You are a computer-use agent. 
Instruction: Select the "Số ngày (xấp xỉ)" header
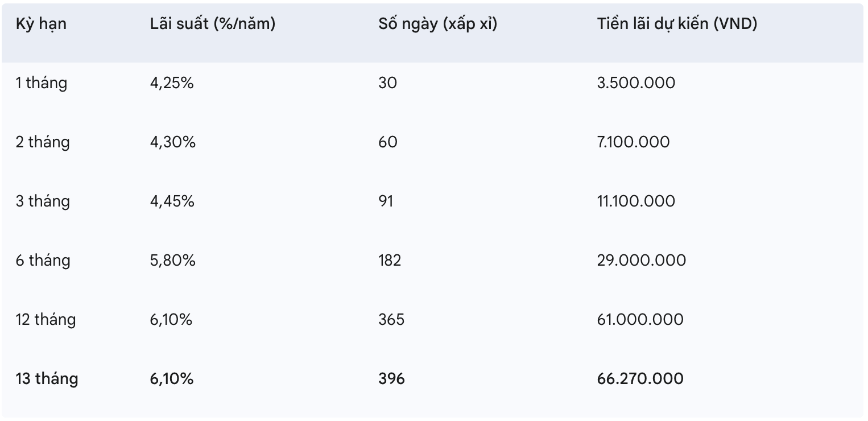[438, 24]
